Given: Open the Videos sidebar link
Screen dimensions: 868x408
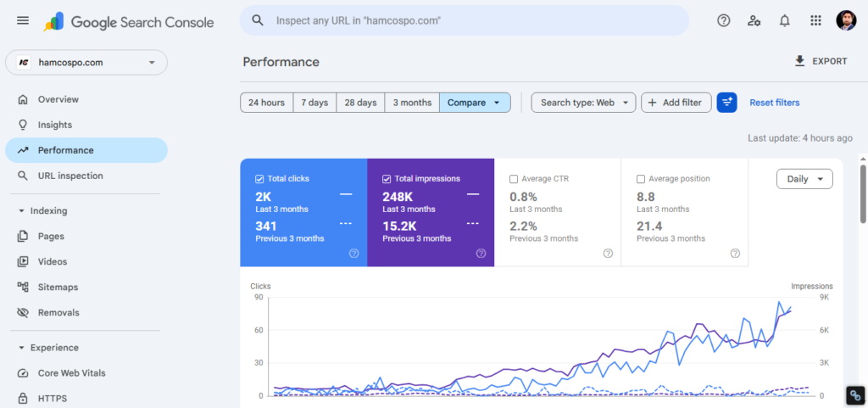Looking at the screenshot, I should [86, 261].
